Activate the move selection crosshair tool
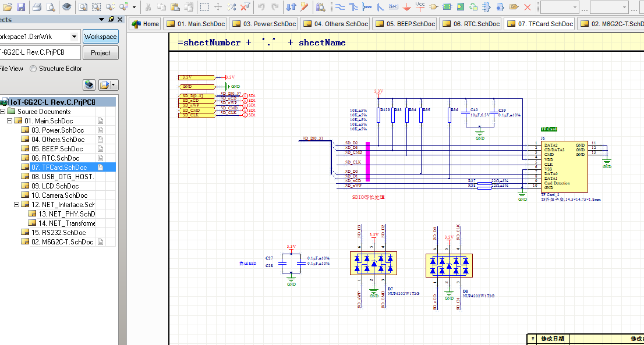 [218, 6]
